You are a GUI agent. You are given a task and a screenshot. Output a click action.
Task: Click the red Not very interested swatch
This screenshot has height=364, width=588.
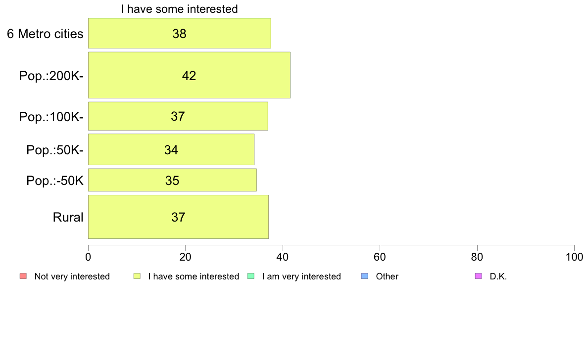[23, 276]
